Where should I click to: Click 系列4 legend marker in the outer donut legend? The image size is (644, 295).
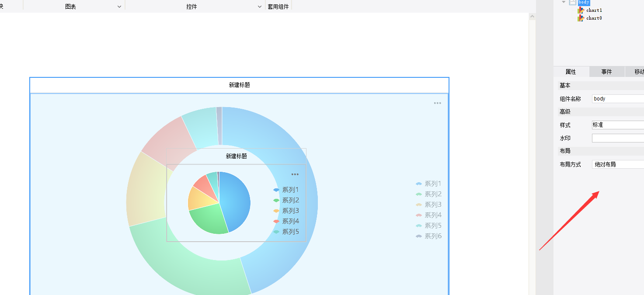tap(419, 215)
